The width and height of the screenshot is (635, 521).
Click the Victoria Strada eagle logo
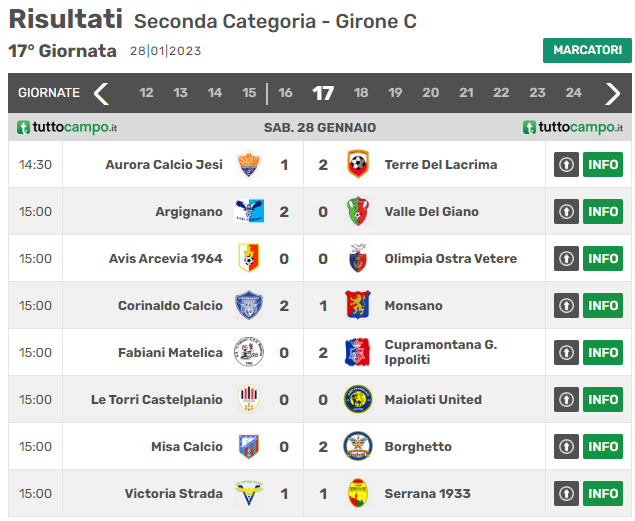coord(249,493)
